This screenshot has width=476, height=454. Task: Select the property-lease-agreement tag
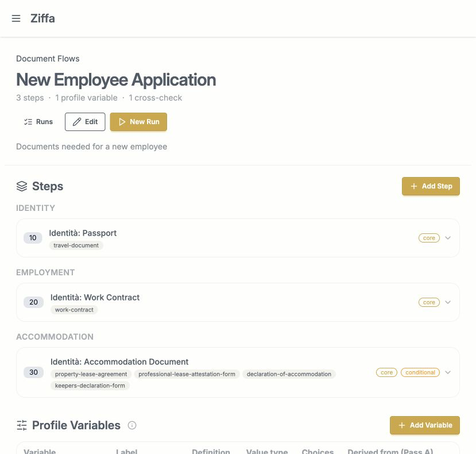pyautogui.click(x=91, y=374)
